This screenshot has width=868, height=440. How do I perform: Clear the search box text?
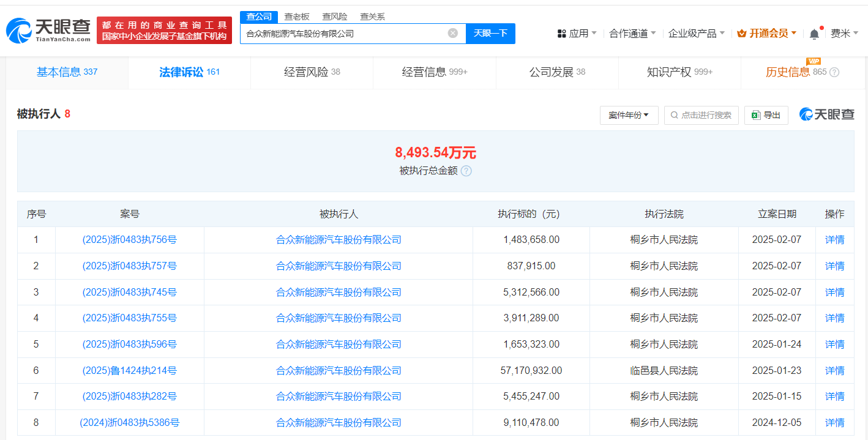pos(452,33)
